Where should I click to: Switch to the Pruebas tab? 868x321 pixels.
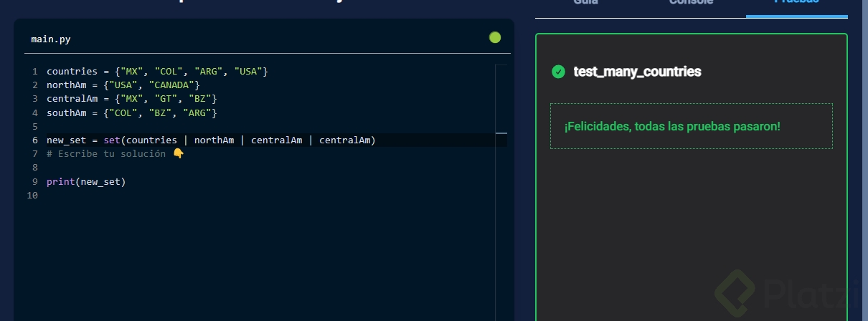pyautogui.click(x=796, y=4)
